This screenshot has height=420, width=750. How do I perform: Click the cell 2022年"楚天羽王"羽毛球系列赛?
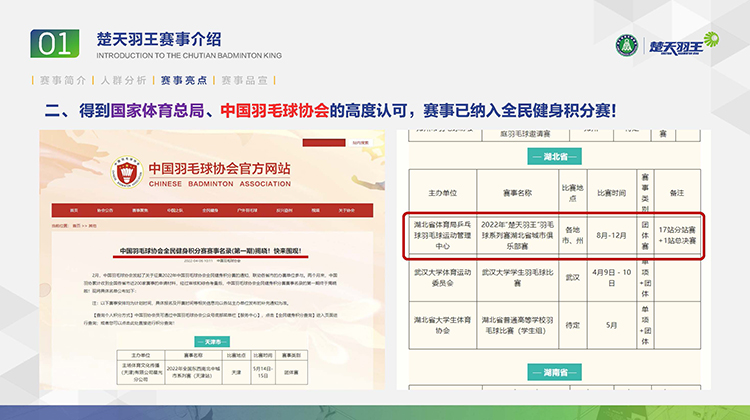pos(518,235)
